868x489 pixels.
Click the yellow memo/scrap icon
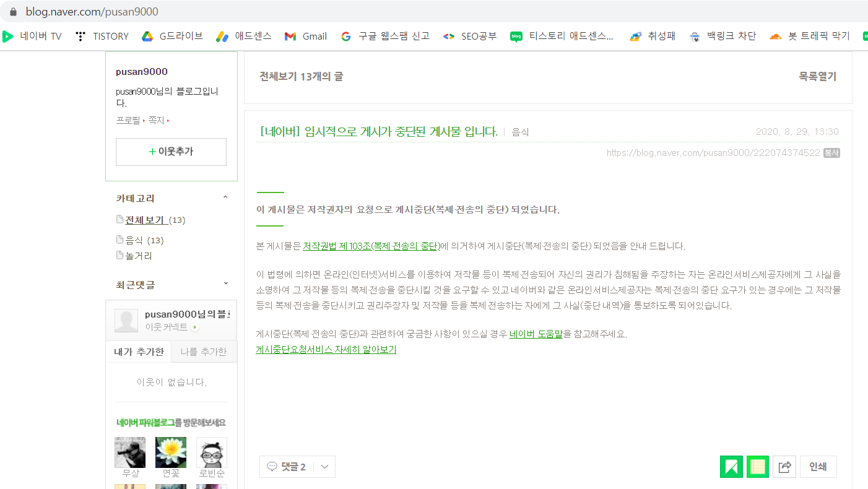tap(758, 467)
